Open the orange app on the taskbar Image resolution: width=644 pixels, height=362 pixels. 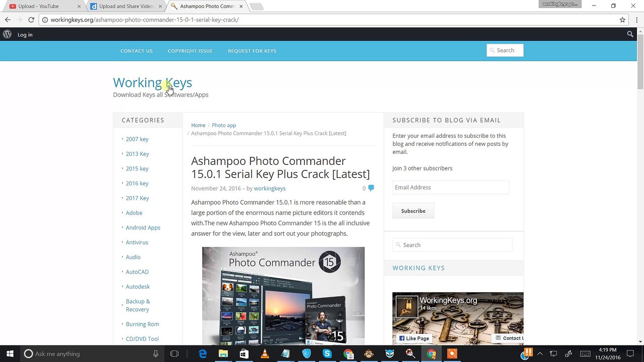tap(452, 353)
